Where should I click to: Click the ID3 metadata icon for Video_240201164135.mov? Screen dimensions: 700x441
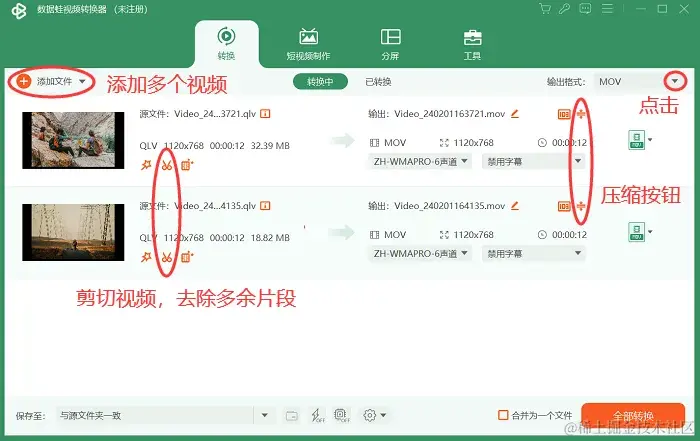[564, 206]
